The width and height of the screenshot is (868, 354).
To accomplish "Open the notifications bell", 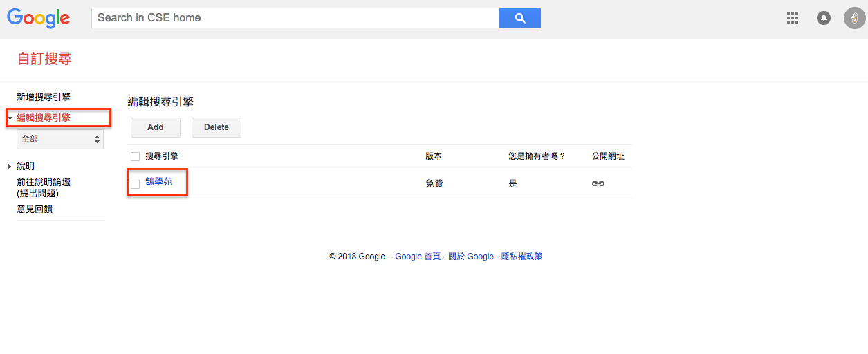I will tap(823, 18).
